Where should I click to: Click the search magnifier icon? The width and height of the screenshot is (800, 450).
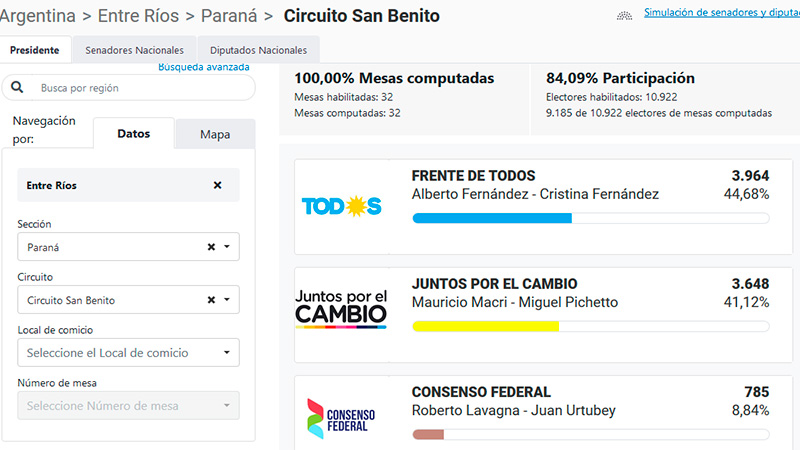coord(17,87)
